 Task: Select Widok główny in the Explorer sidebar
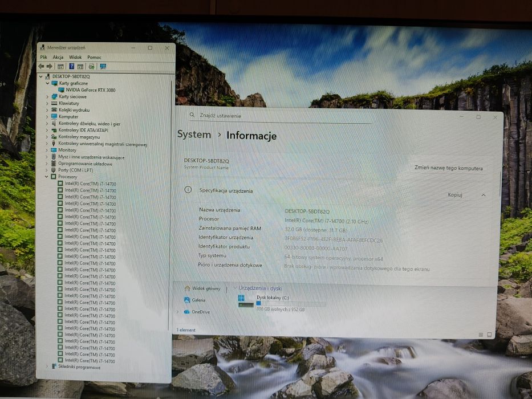[206, 289]
